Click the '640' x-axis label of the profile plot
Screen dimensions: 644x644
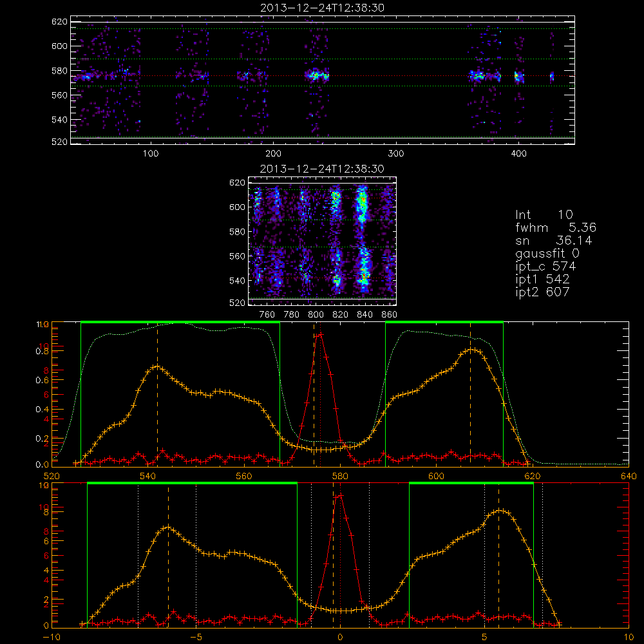629,477
